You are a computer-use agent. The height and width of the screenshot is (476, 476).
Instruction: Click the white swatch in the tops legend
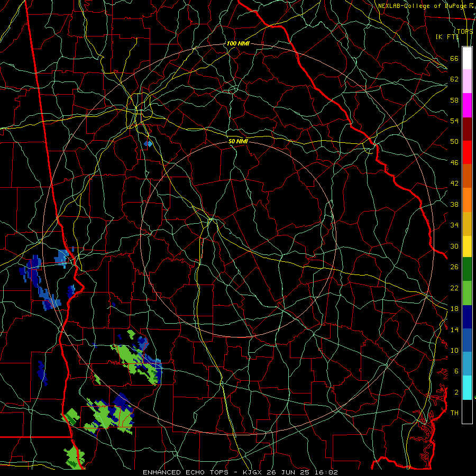point(467,58)
